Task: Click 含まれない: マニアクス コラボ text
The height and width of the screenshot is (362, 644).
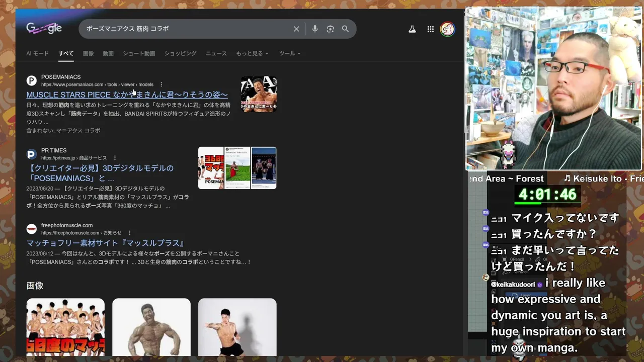Action: point(63,130)
